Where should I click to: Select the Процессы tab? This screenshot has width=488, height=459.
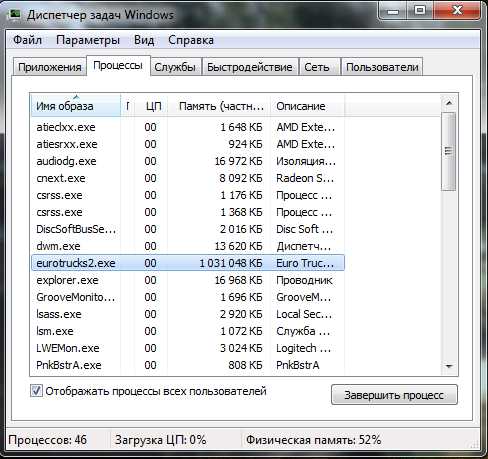click(x=118, y=66)
